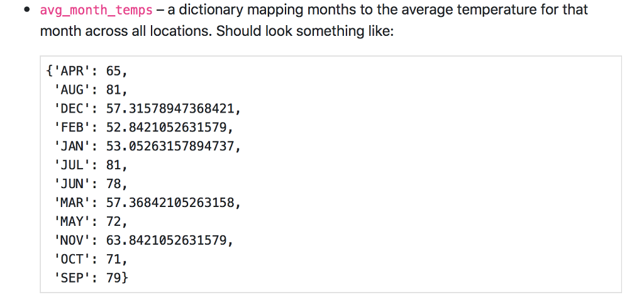644x302 pixels.
Task: Click the 'SEP' value 79
Action: point(113,277)
